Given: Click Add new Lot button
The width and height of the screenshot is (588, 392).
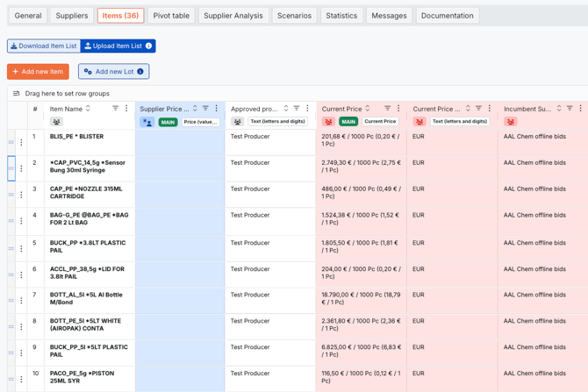Looking at the screenshot, I should (113, 72).
